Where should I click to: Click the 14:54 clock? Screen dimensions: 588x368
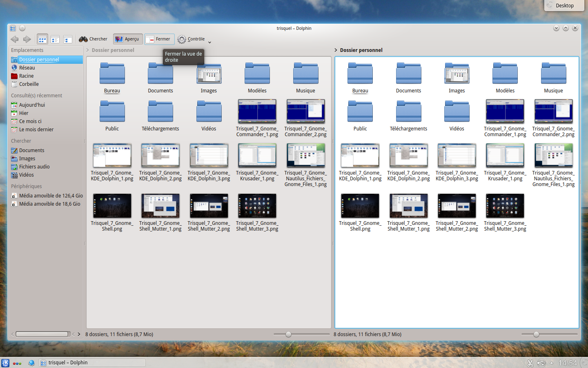[x=568, y=363]
